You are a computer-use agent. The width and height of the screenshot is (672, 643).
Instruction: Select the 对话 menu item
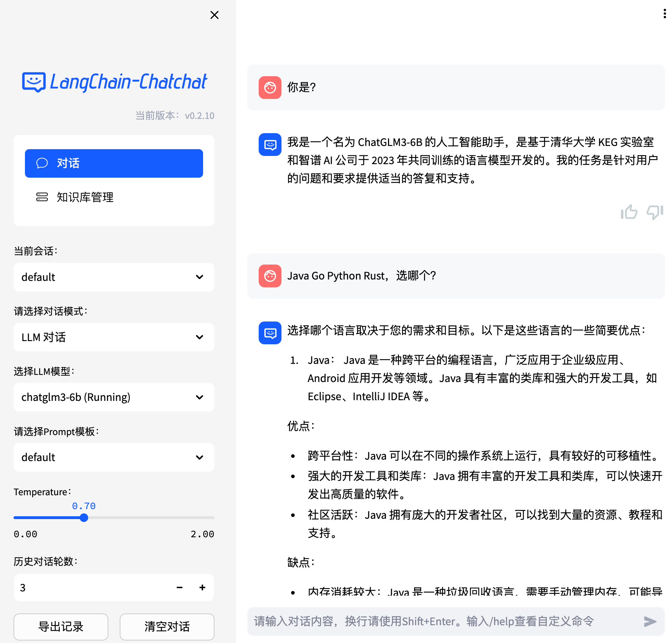click(114, 163)
